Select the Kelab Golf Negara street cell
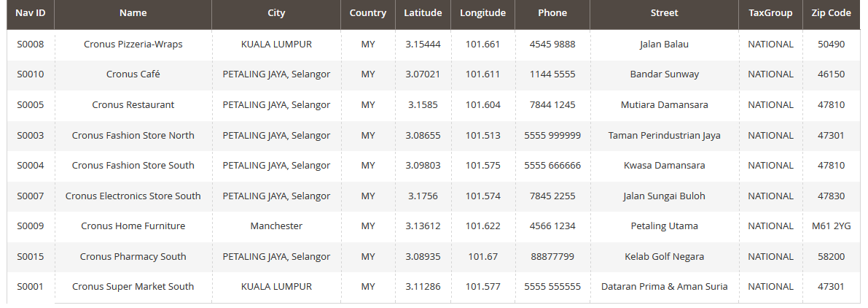 (x=664, y=257)
